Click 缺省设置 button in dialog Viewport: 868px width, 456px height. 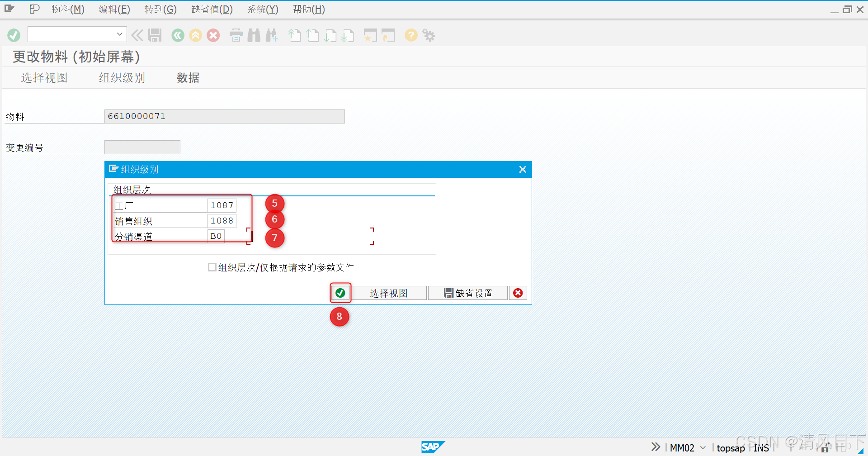(x=468, y=293)
